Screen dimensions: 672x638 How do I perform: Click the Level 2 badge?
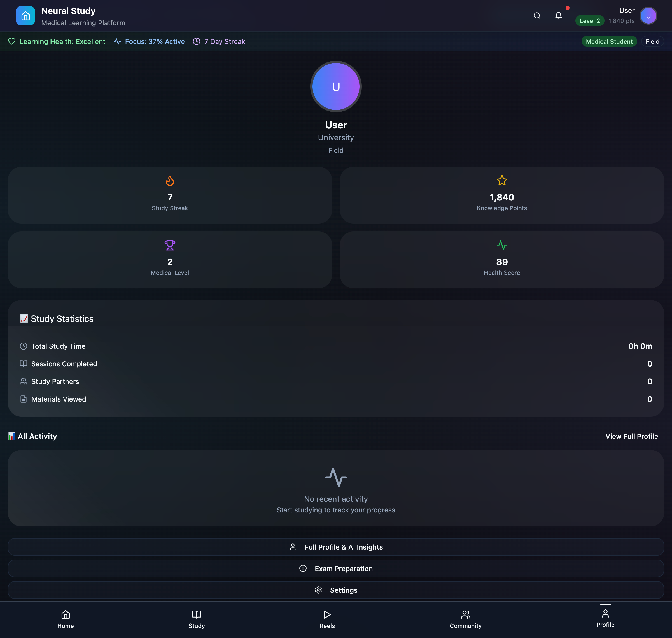pos(589,21)
